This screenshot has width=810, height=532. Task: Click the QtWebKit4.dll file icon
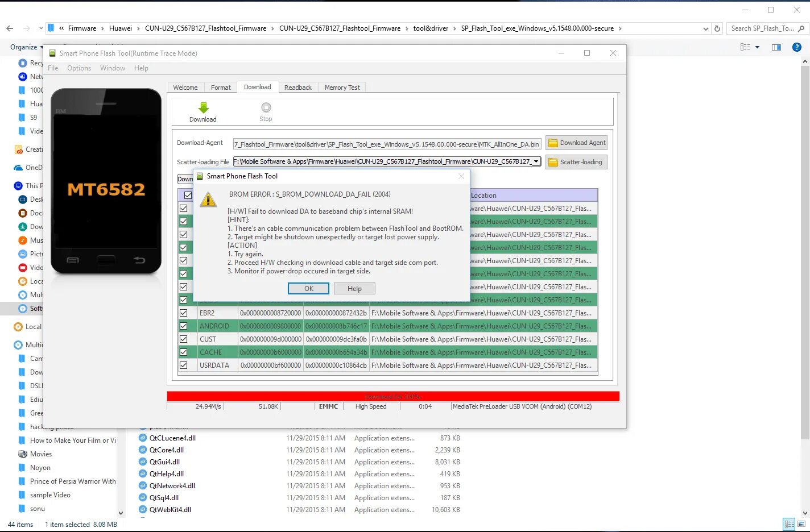143,509
